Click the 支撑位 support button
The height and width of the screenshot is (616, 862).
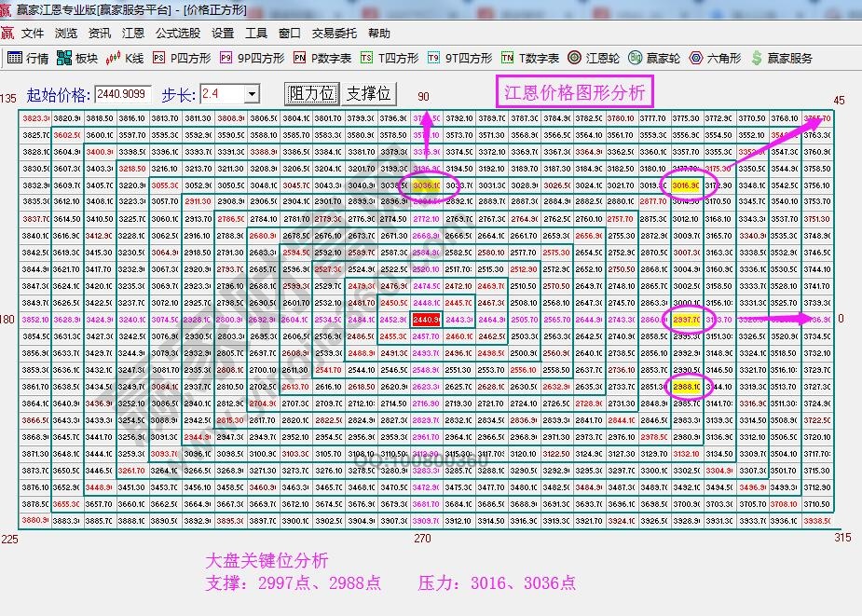click(369, 93)
